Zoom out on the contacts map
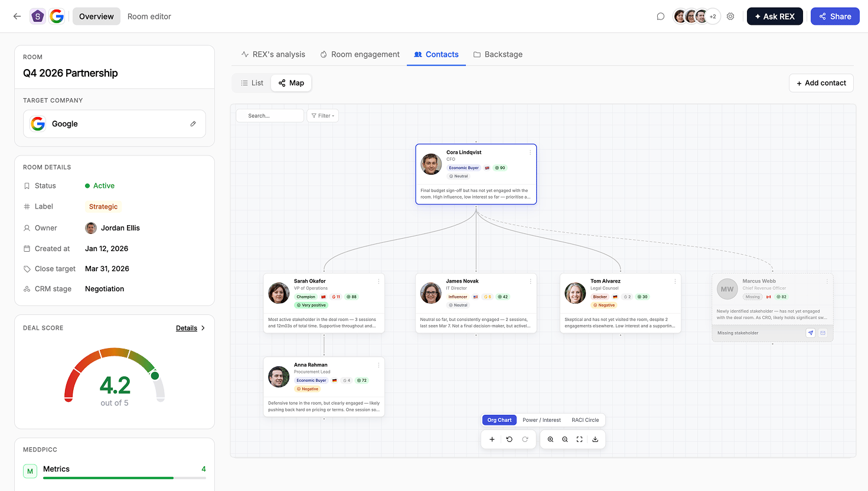The width and height of the screenshot is (868, 491). (x=565, y=440)
